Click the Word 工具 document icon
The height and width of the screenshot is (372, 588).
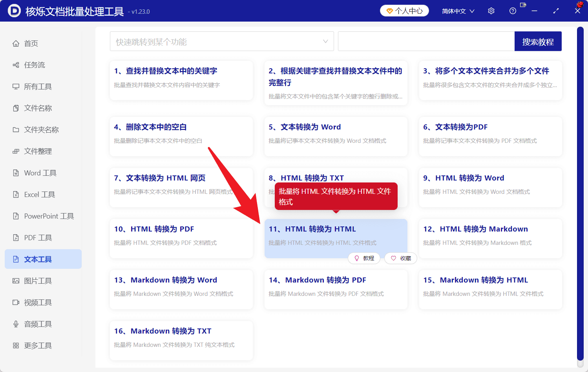(16, 173)
